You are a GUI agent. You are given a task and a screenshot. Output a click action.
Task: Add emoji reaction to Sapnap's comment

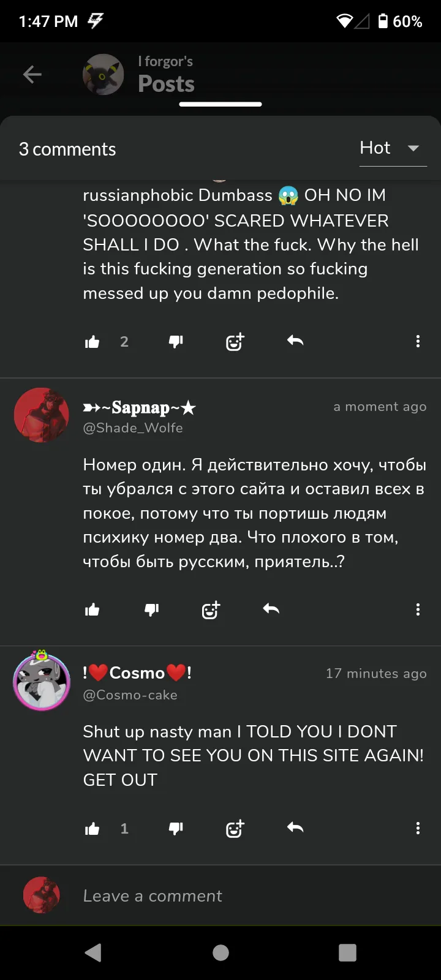211,609
